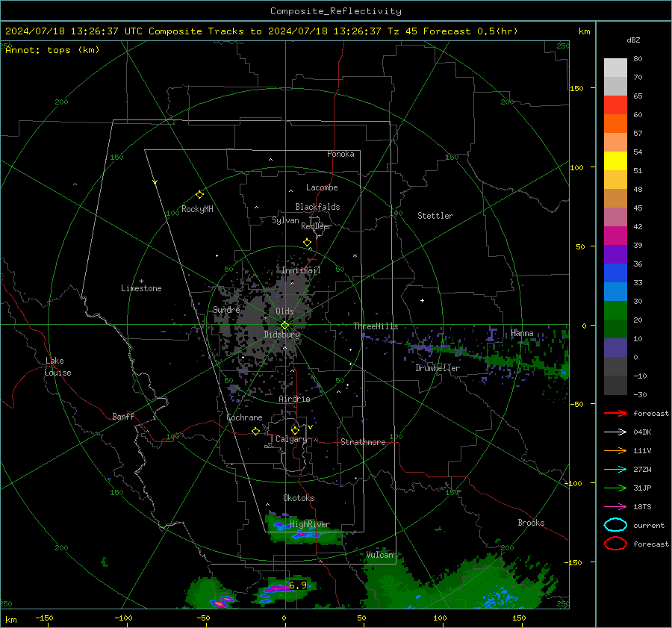Click the Limestone label
This screenshot has height=628, width=672.
point(141,288)
